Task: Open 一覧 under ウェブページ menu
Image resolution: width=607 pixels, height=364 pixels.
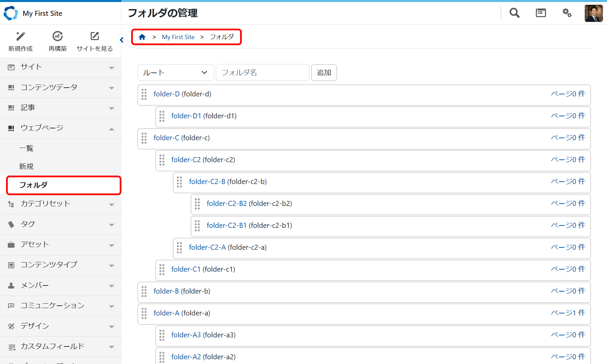Action: pos(26,148)
